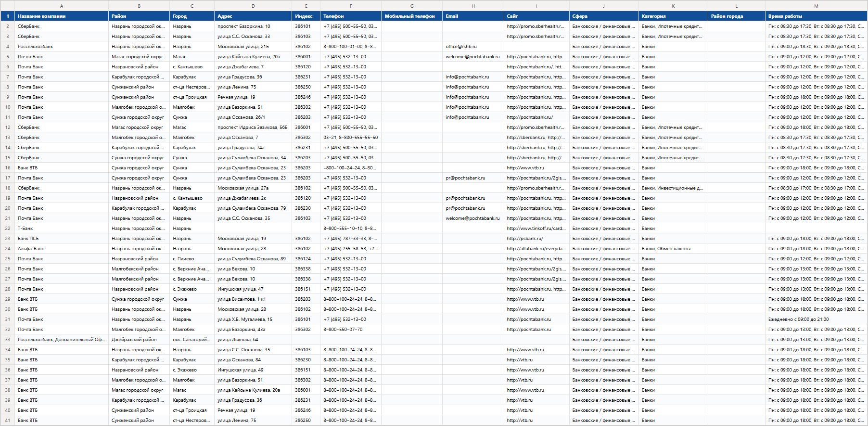Select address 'улица Сулумбека Осканова, 79'
Viewport: 868px width, 434px height.
253,208
